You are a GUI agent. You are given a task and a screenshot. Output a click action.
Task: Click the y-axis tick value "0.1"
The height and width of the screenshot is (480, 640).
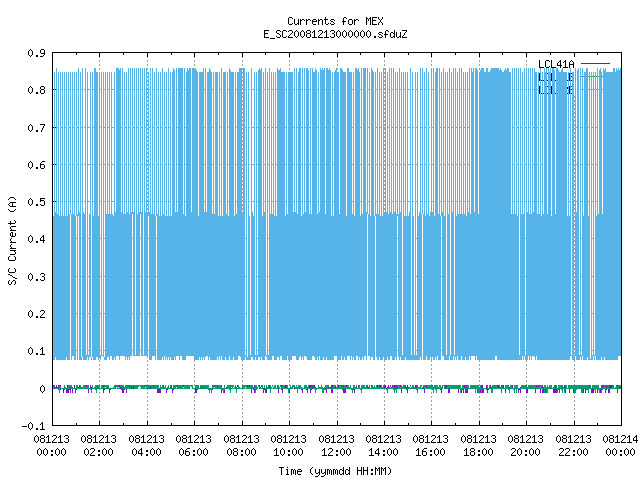coord(37,351)
